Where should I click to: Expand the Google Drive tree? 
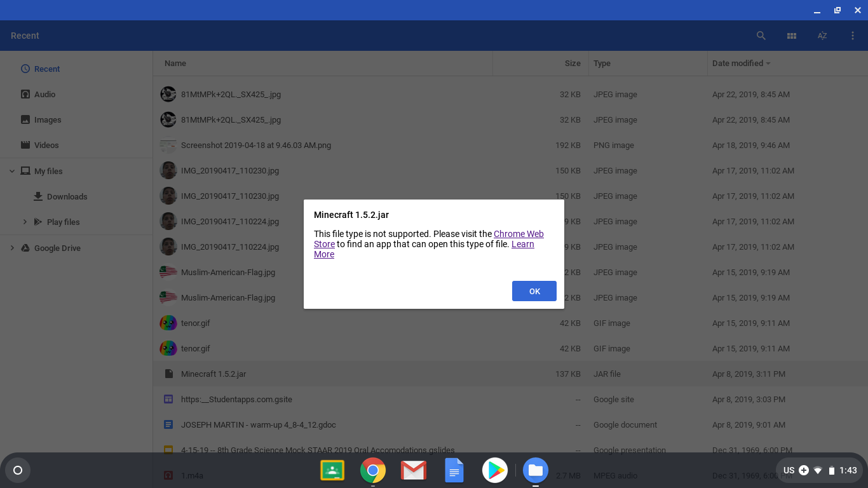[12, 248]
